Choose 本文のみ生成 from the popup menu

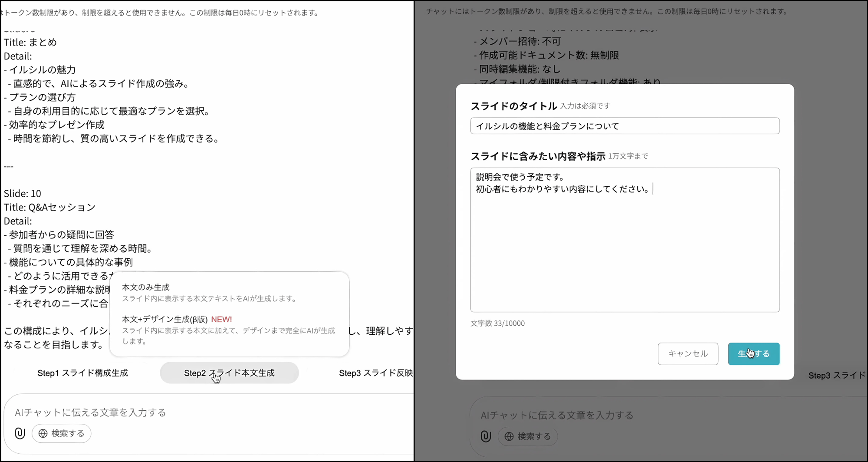146,287
